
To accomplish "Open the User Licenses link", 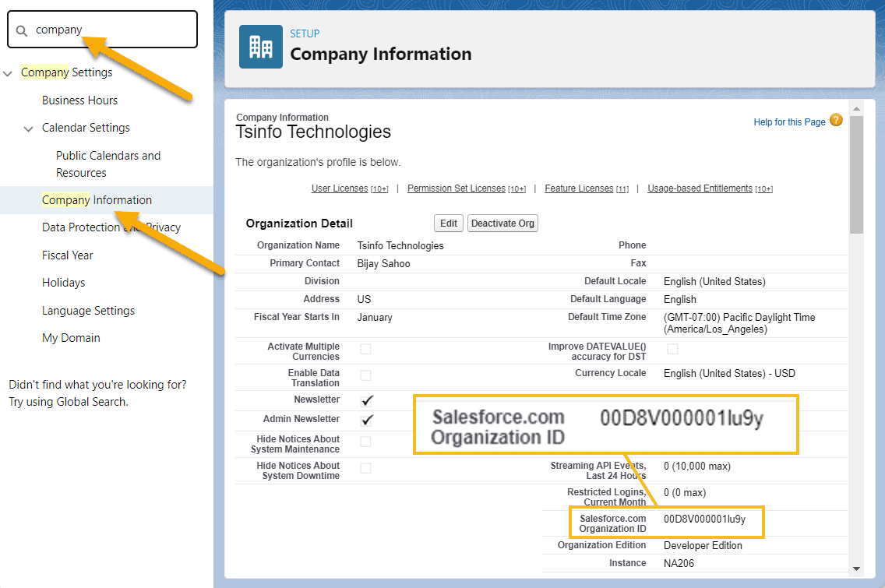I will (339, 188).
